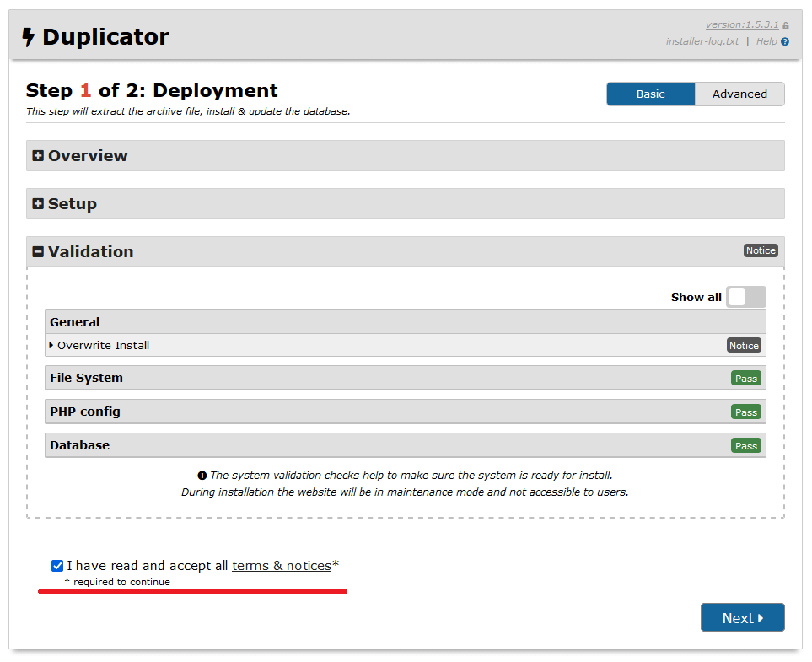Click the Show all label
Screen dimensions: 812x662
696,298
